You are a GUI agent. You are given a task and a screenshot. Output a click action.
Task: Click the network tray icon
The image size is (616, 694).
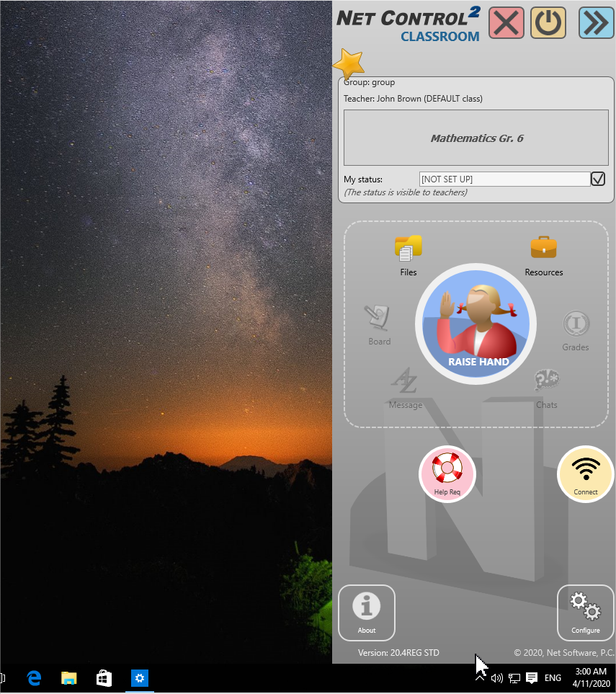click(514, 678)
